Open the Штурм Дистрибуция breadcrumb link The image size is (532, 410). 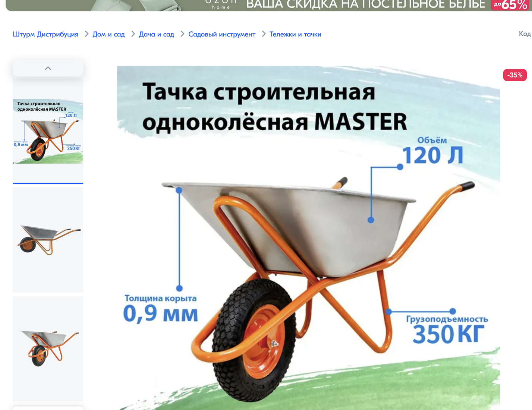[45, 34]
